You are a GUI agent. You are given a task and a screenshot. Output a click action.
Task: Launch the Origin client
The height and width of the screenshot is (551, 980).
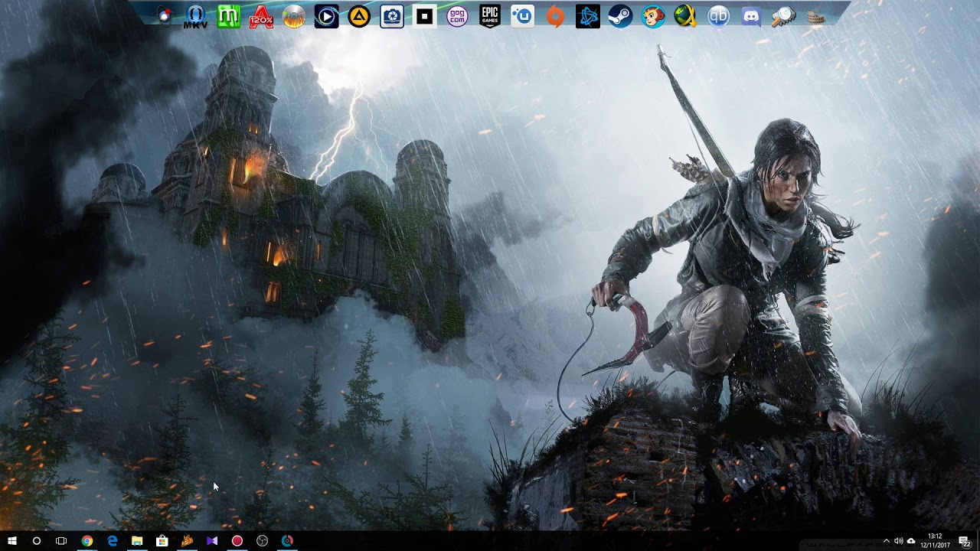coord(555,16)
